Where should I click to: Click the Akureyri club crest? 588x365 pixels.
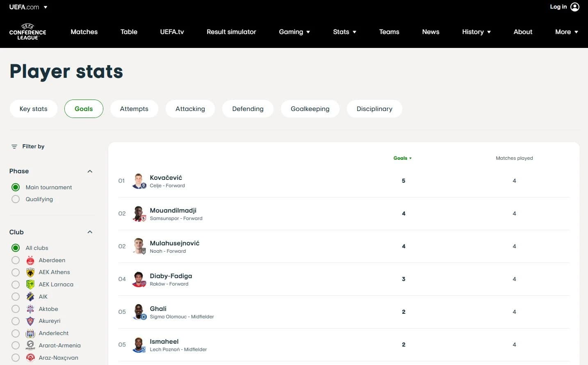pyautogui.click(x=30, y=321)
